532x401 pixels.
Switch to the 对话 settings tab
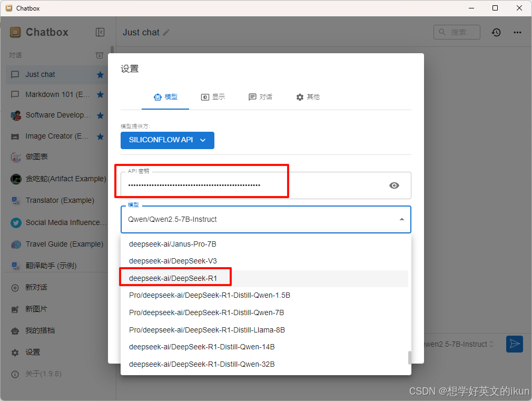pyautogui.click(x=260, y=97)
